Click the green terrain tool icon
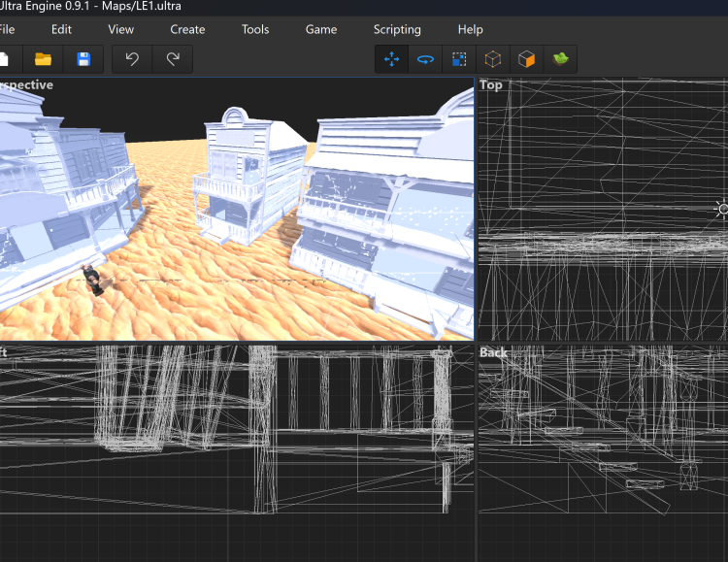This screenshot has width=728, height=562. [560, 59]
